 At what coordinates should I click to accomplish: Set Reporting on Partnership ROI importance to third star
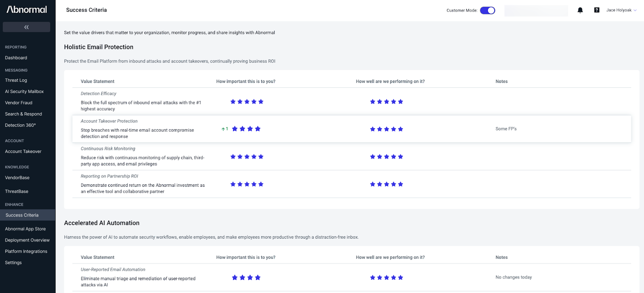pos(247,184)
